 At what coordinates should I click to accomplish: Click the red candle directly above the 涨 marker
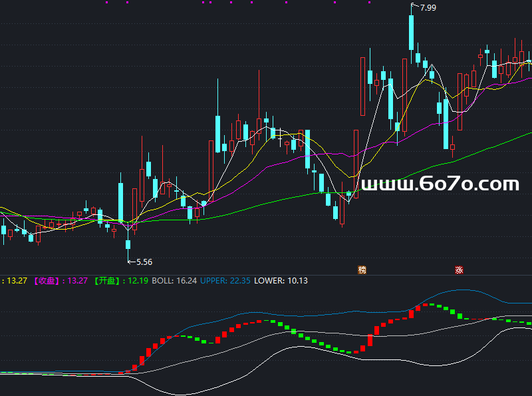click(460, 102)
